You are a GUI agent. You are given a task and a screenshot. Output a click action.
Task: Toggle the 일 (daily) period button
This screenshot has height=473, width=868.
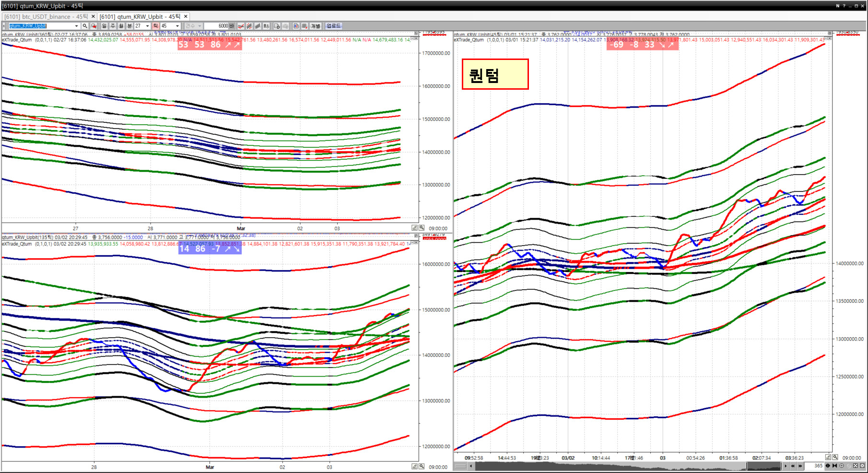[104, 26]
